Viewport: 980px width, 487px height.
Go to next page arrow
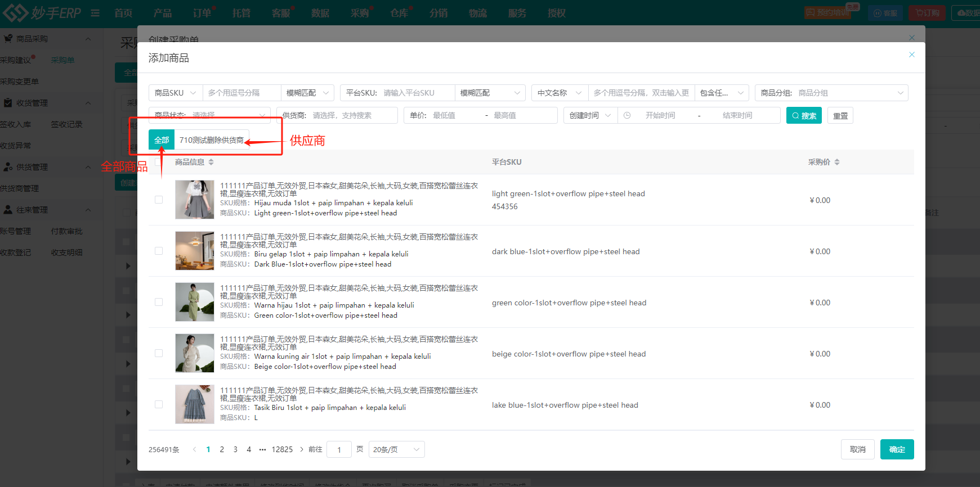pos(302,449)
